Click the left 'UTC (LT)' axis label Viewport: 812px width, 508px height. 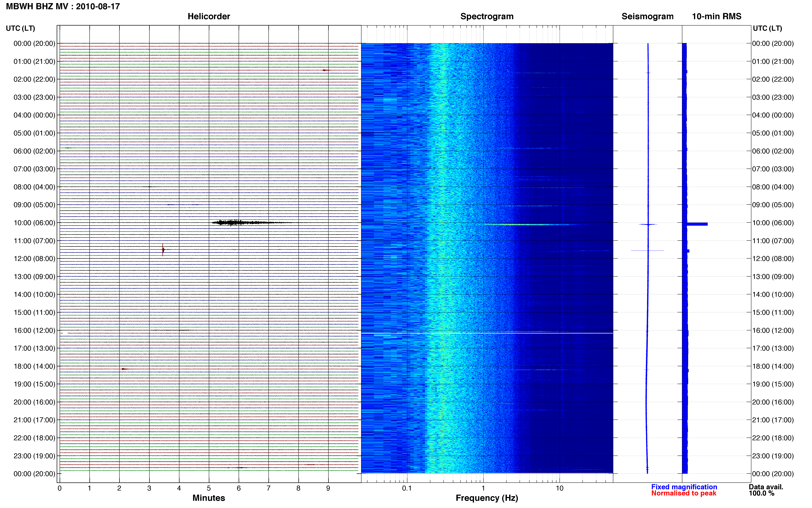pos(21,28)
